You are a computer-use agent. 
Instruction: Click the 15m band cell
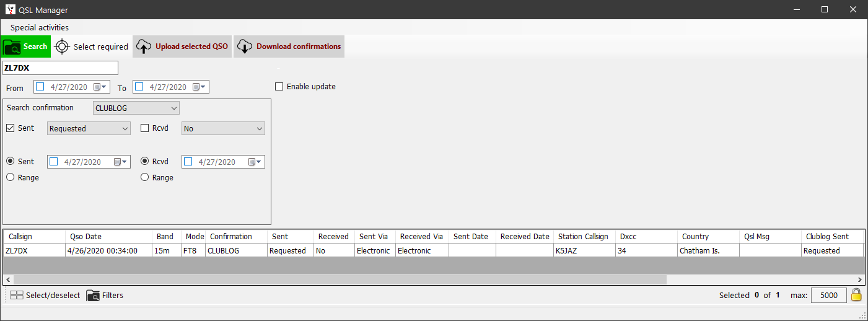pyautogui.click(x=166, y=250)
